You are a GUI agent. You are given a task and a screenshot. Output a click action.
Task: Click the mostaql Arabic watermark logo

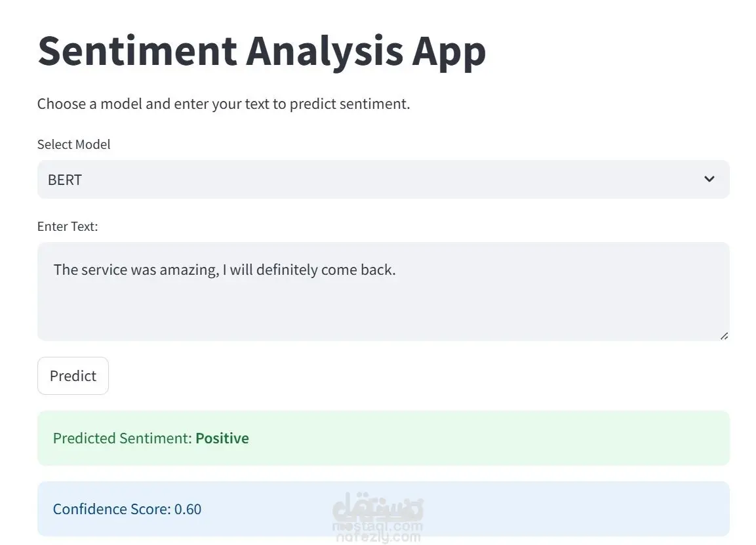(378, 506)
